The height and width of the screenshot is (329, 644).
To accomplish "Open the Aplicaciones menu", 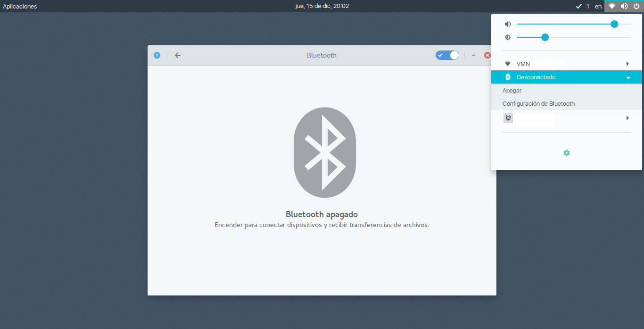I will [x=20, y=6].
